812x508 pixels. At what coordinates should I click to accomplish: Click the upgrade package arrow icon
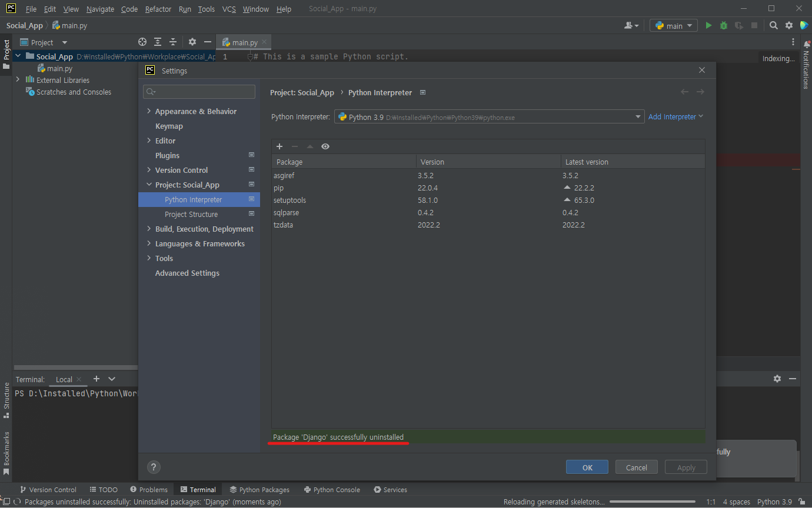(310, 146)
